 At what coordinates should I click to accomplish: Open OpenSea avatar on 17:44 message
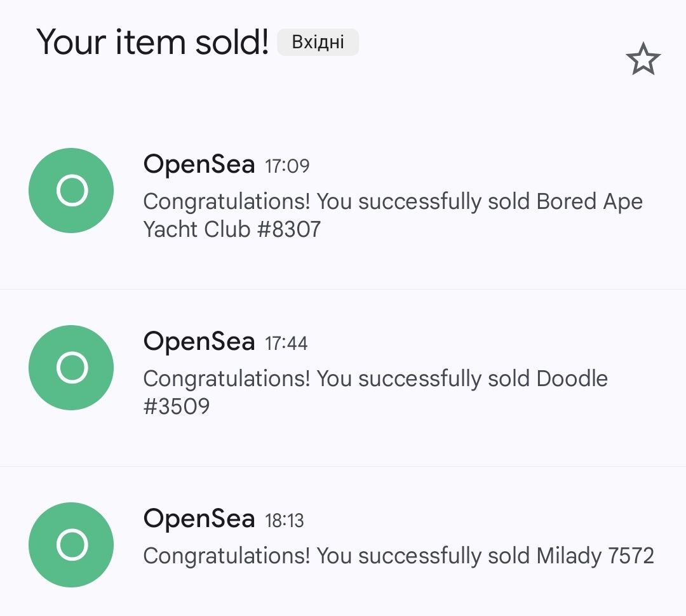[x=71, y=368]
